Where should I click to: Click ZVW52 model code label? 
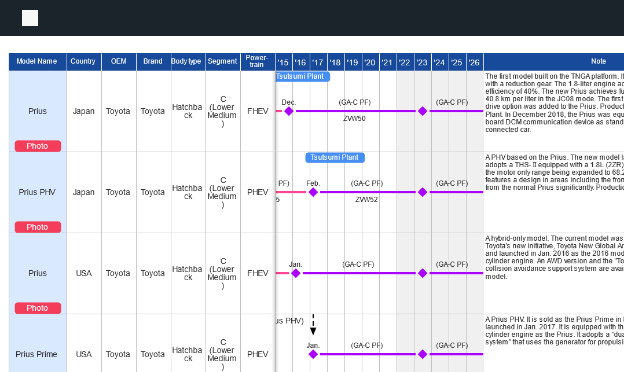click(x=367, y=200)
